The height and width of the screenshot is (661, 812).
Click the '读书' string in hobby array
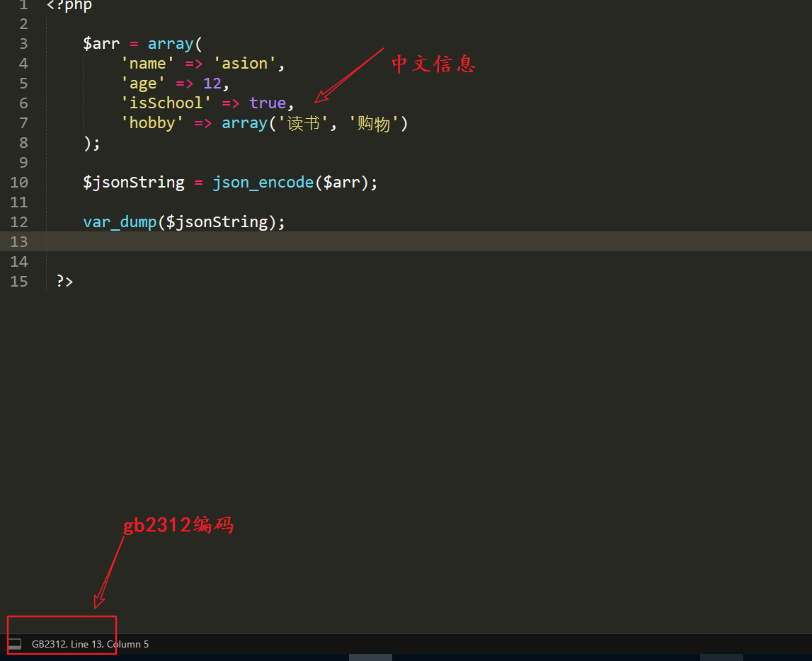[x=304, y=123]
